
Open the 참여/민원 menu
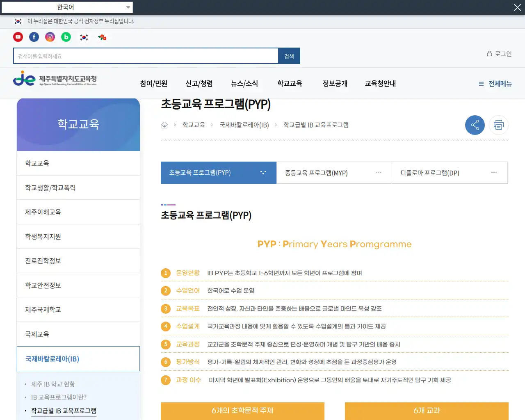(154, 84)
